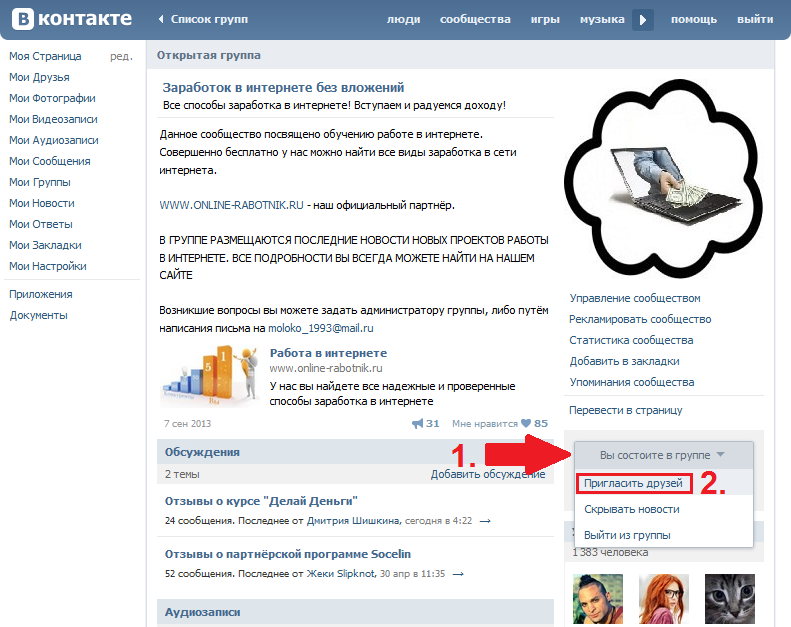The height and width of the screenshot is (627, 791).
Task: Click Перевести в страницу
Action: pyautogui.click(x=626, y=410)
